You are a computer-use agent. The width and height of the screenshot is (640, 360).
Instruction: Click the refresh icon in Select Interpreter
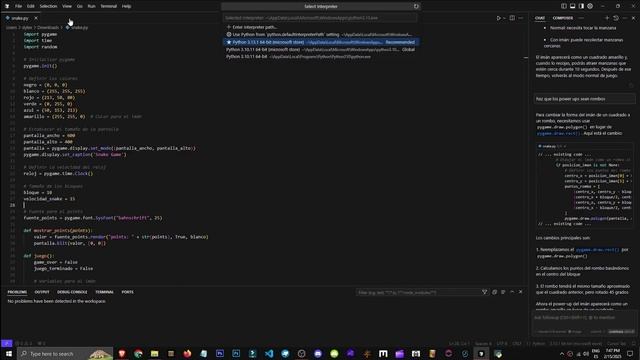click(416, 6)
